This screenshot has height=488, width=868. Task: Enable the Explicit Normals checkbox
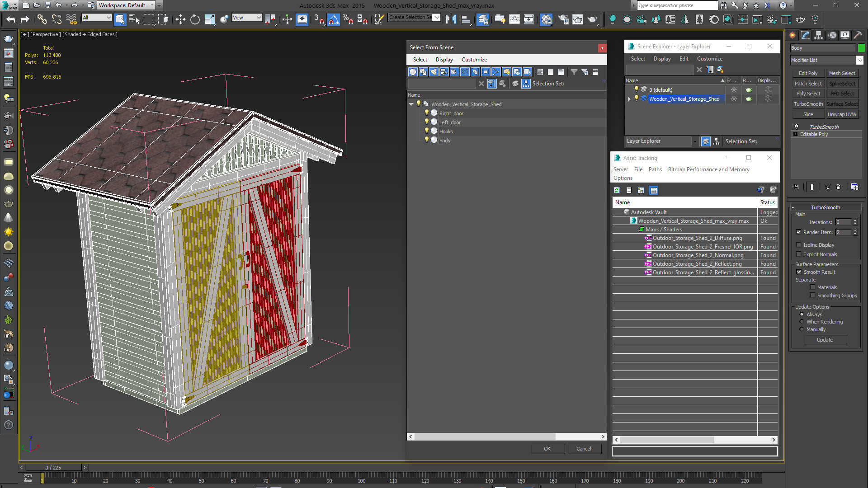click(799, 254)
